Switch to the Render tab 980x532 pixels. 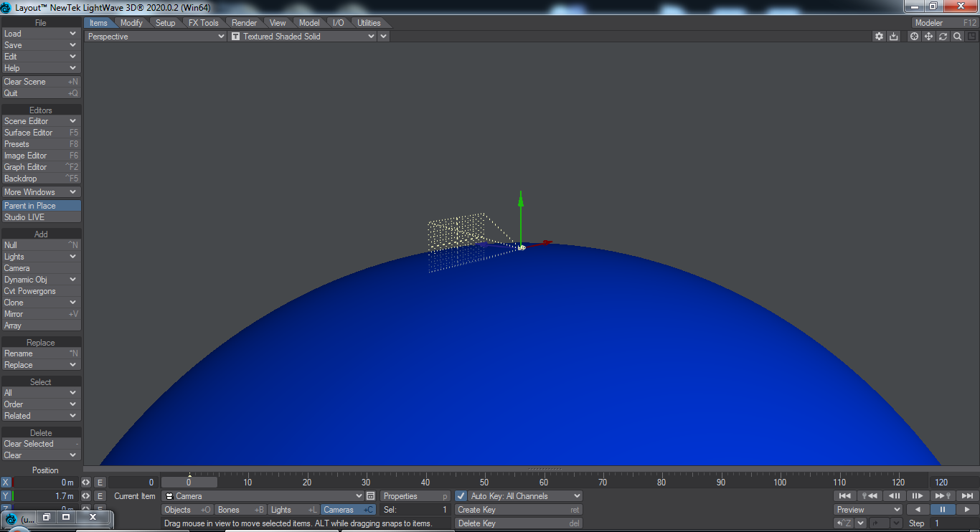coord(244,23)
